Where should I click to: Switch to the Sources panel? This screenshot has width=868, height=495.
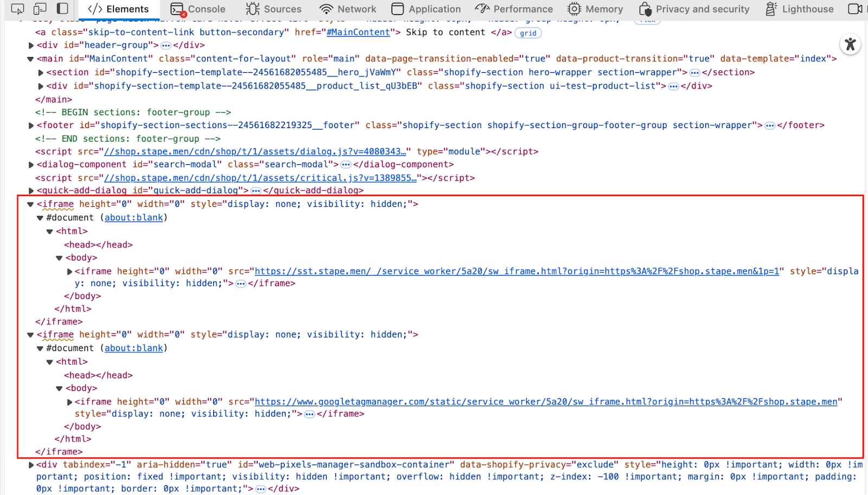point(273,9)
